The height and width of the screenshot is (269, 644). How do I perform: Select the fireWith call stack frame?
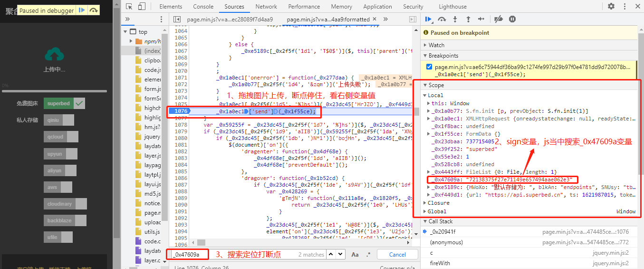[x=529, y=263]
